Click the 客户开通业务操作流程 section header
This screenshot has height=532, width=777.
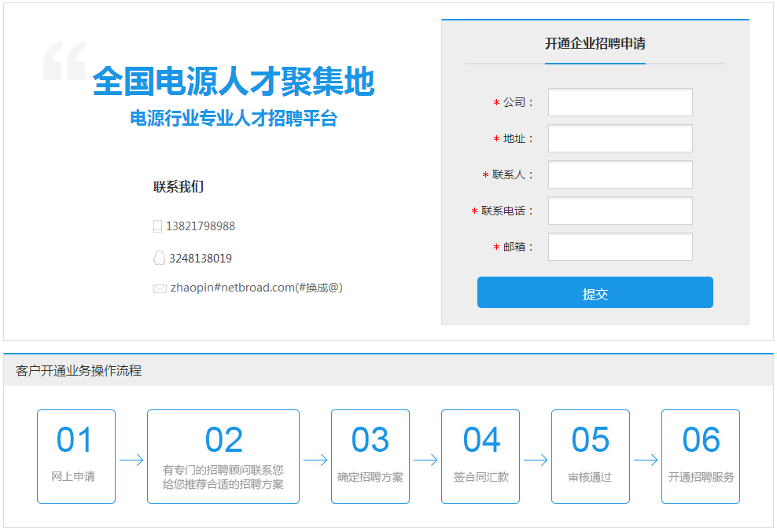tap(79, 371)
